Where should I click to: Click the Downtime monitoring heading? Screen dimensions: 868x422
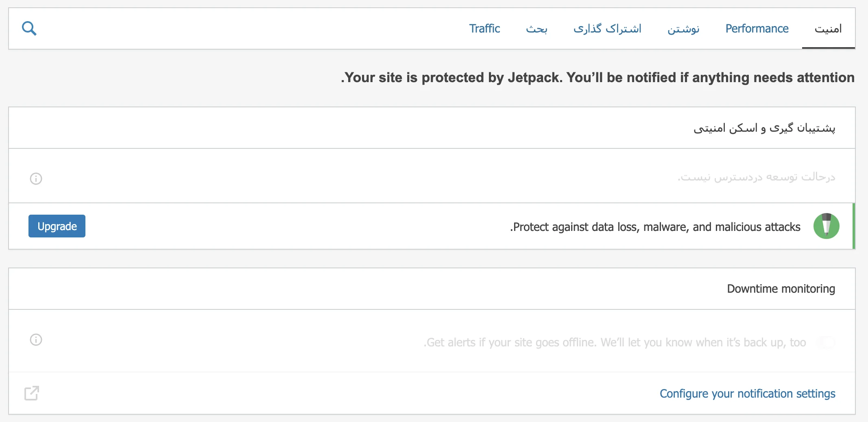[781, 289]
